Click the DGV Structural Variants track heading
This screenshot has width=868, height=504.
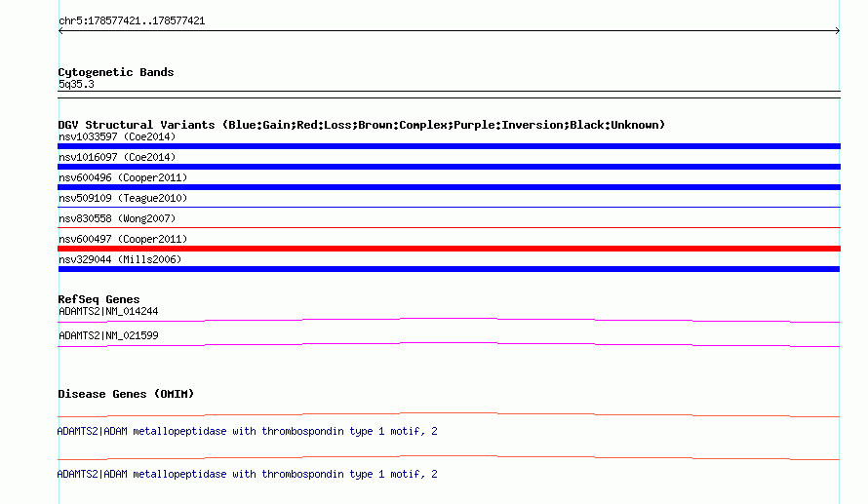(362, 125)
